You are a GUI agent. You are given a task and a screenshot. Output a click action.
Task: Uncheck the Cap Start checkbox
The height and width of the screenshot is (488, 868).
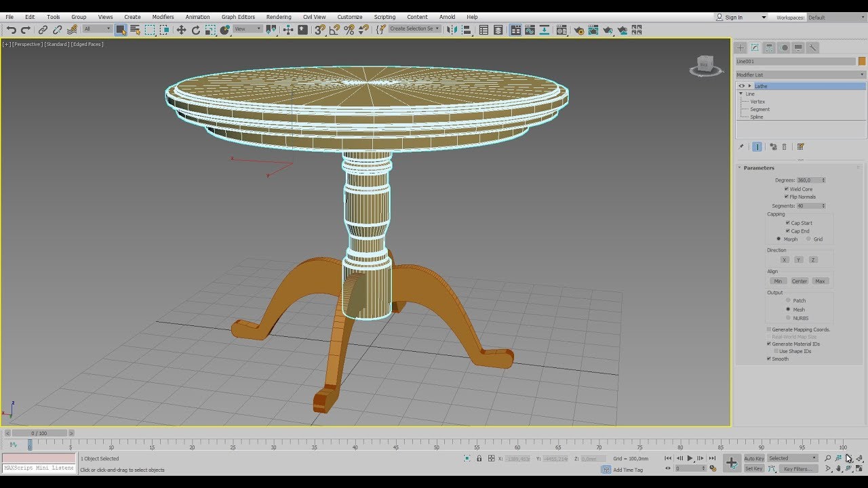(788, 223)
